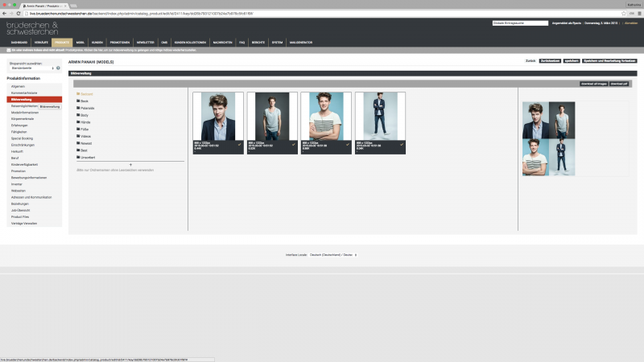Click the Zurücksetzen button
Screen dimensions: 644x362
tap(550, 61)
